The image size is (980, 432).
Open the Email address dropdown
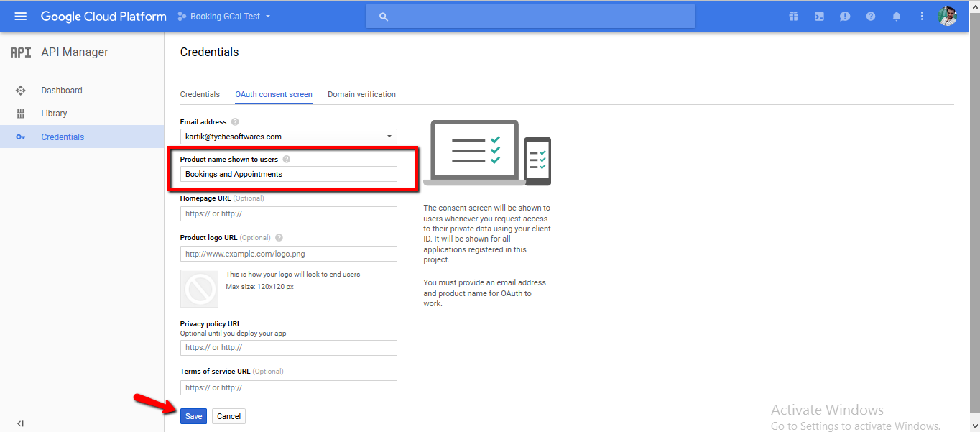click(x=289, y=137)
